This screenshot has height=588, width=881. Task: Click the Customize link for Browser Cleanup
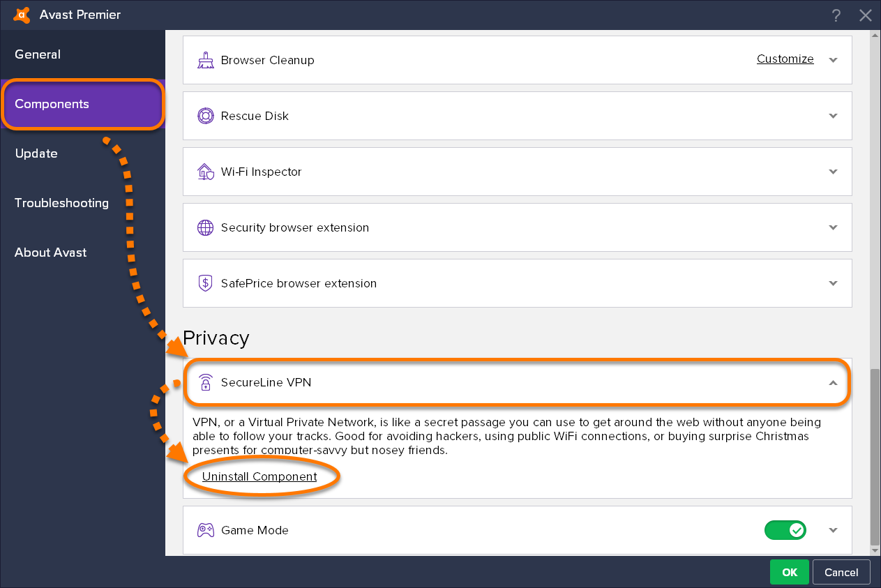[x=785, y=59]
